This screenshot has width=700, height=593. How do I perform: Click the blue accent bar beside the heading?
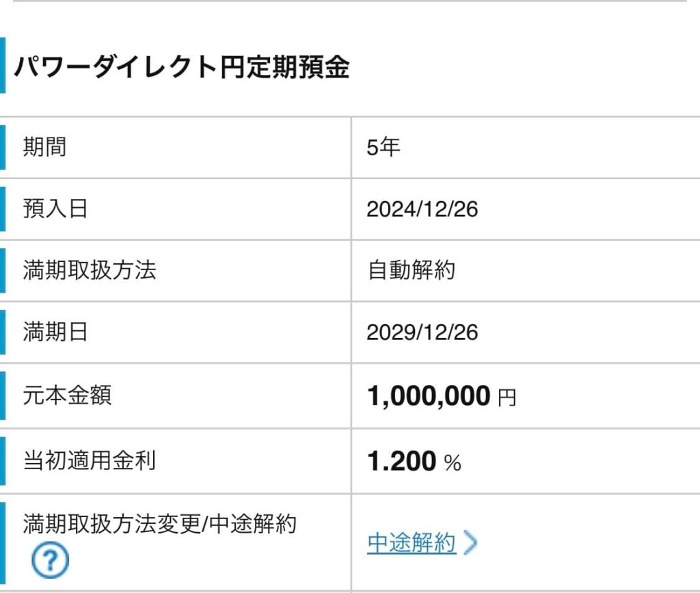[3, 66]
